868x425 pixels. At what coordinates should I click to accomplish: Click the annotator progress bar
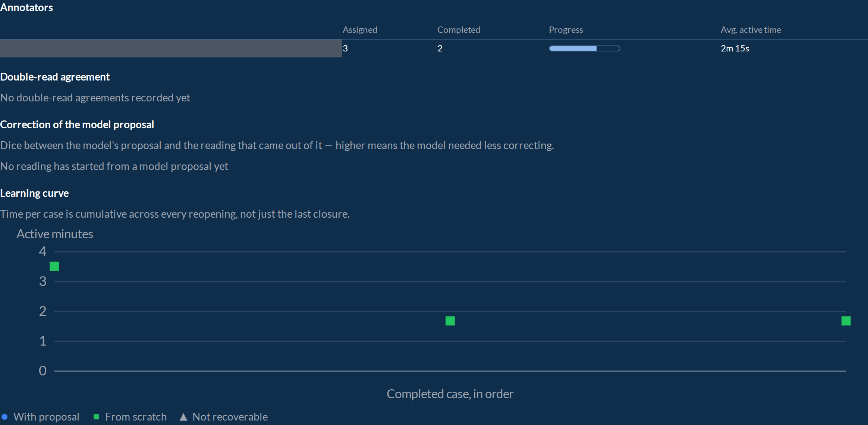(x=584, y=48)
